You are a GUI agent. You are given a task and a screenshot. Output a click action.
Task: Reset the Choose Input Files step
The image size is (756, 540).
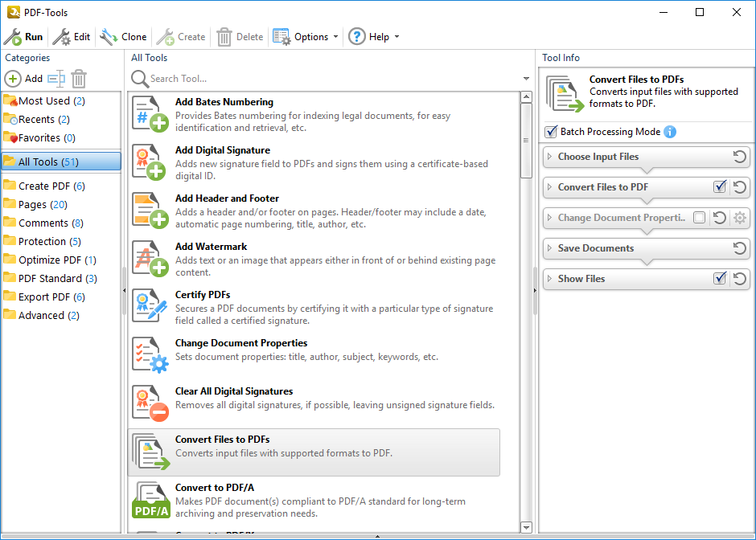(x=740, y=157)
